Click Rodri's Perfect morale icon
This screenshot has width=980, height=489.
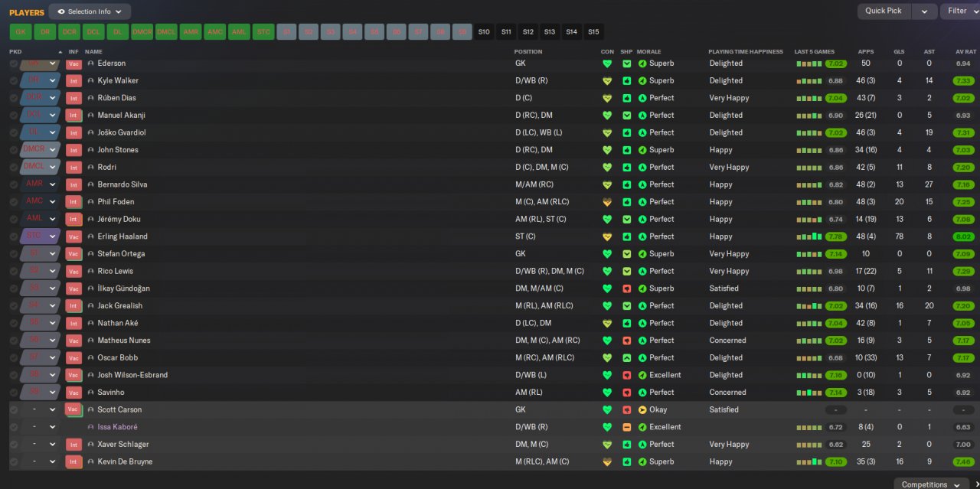coord(642,167)
